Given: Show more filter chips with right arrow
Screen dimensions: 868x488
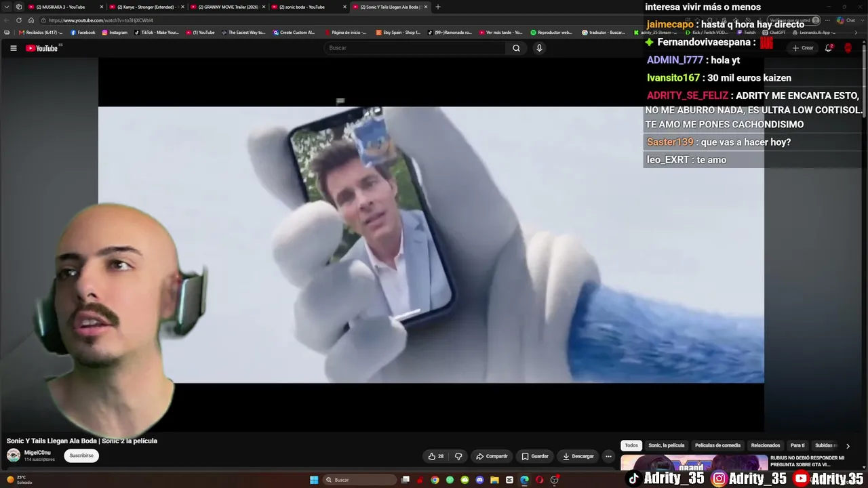Looking at the screenshot, I should coord(848,446).
